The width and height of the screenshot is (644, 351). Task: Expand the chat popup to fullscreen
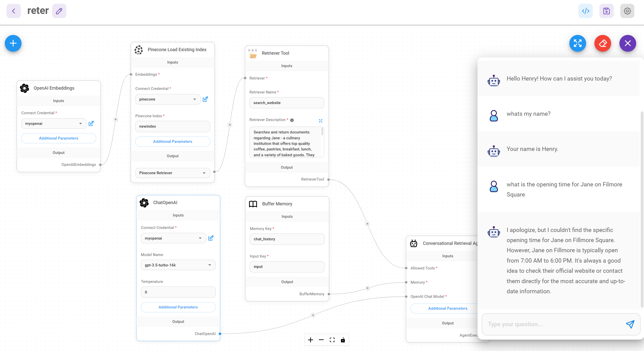[x=578, y=43]
